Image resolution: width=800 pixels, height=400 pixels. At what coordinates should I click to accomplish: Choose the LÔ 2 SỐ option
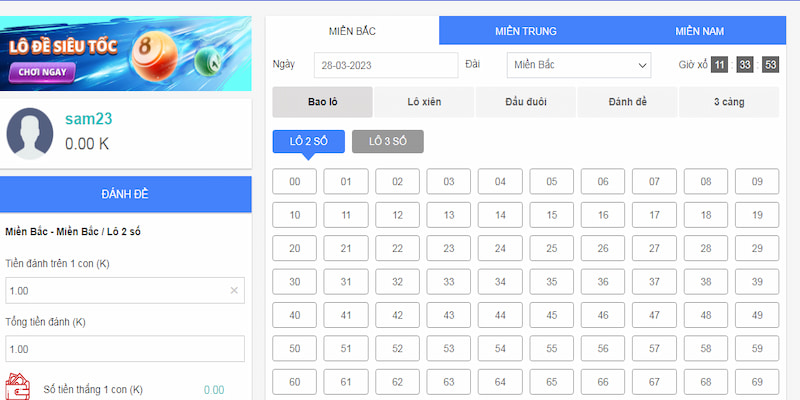click(309, 141)
